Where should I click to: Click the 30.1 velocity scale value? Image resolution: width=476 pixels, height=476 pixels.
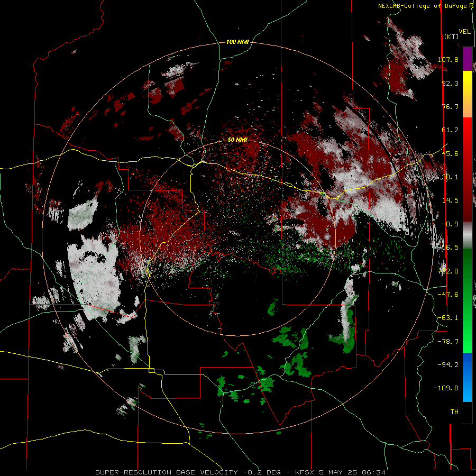click(450, 177)
